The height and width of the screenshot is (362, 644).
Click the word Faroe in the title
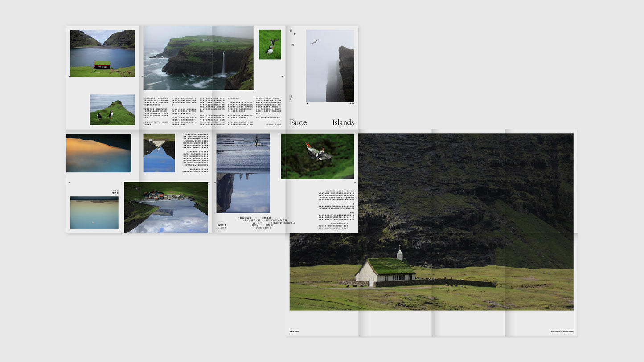coord(298,122)
